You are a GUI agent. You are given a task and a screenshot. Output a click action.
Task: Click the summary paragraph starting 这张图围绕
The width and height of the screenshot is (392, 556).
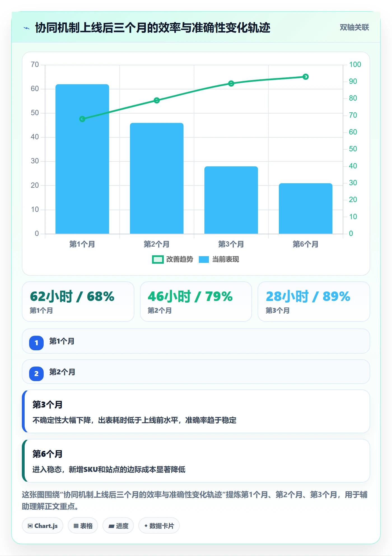coord(195,501)
